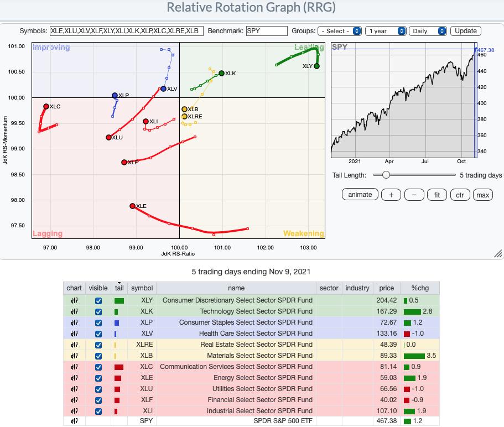Uncheck visible checkbox for XLI
Viewport: 504px width, 427px height.
click(x=98, y=412)
